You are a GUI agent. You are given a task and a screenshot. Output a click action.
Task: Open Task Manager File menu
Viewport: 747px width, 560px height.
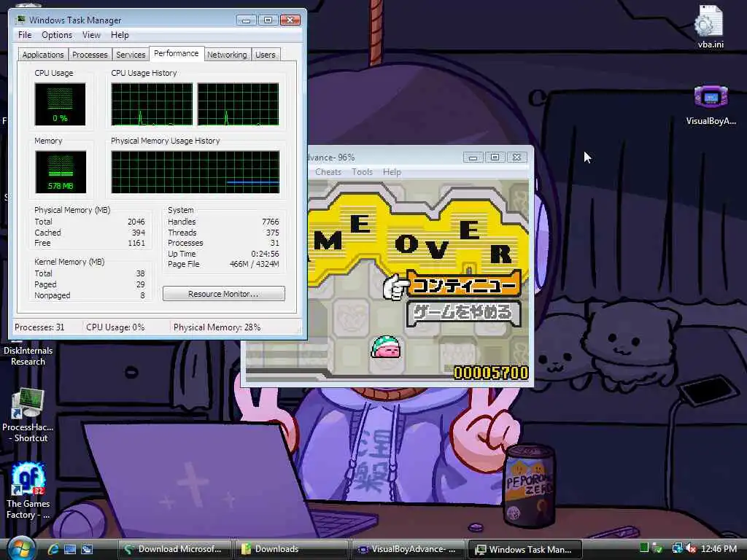[x=25, y=35]
